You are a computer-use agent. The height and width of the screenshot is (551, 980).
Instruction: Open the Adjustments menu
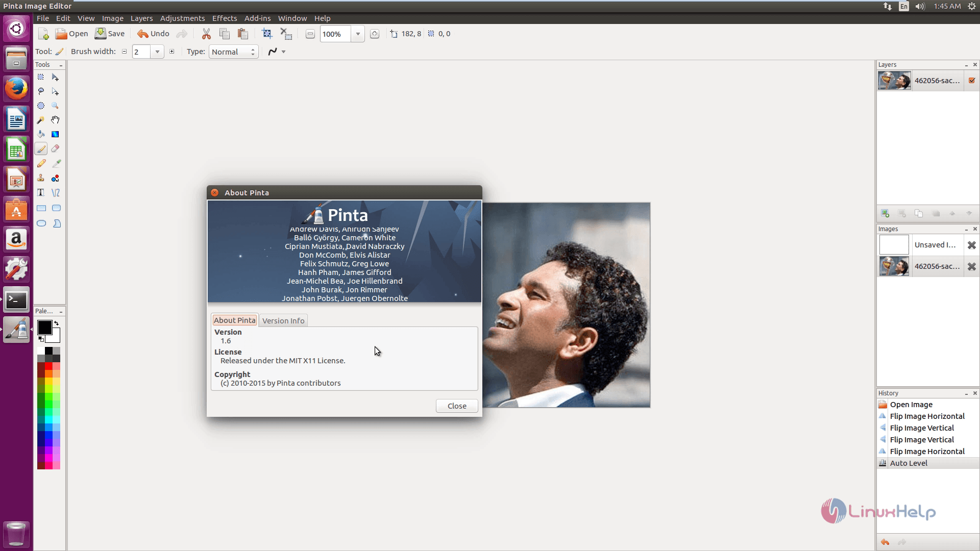pyautogui.click(x=182, y=18)
